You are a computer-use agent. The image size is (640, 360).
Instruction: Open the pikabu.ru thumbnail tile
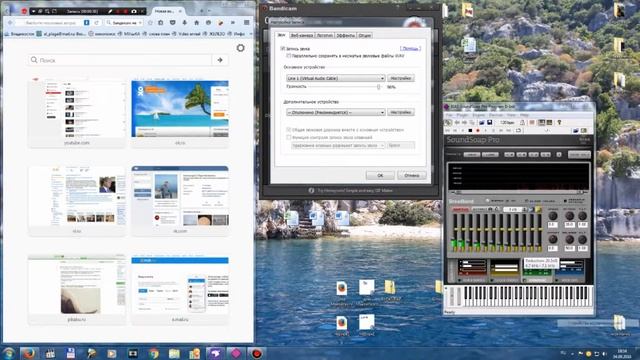pos(77,290)
